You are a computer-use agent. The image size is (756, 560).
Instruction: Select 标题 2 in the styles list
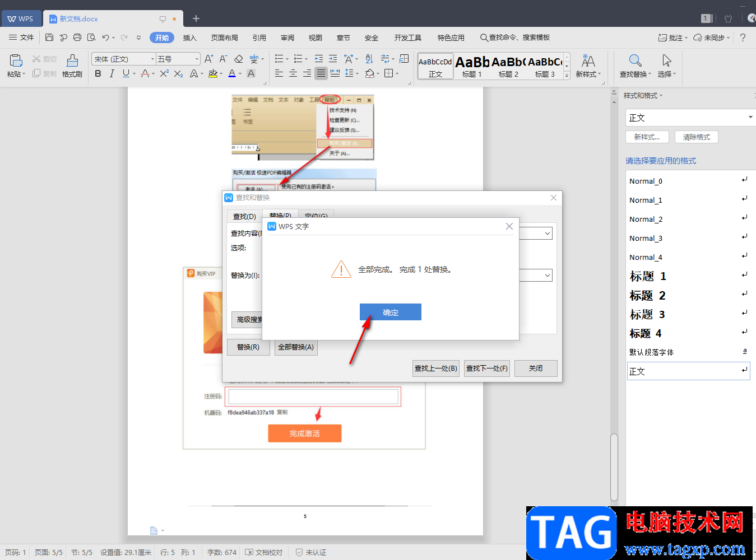point(688,295)
